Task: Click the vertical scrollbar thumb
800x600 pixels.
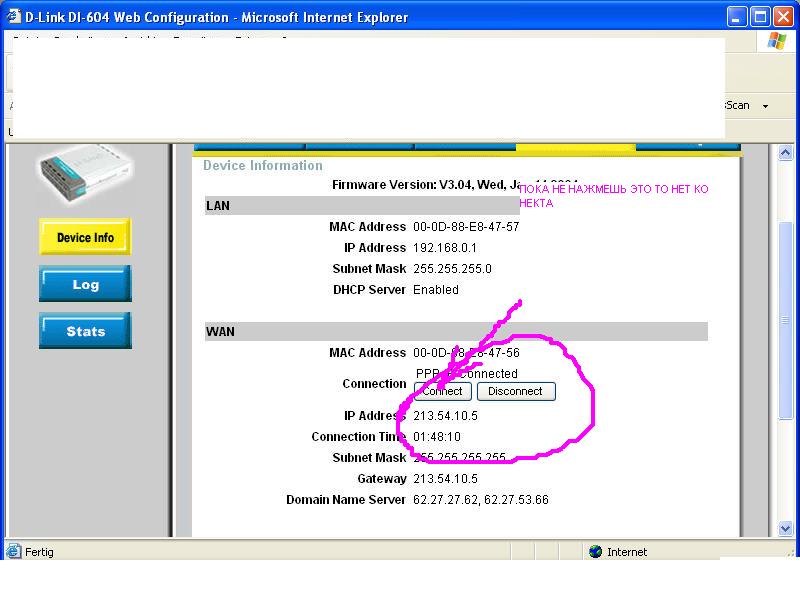Action: (785, 320)
